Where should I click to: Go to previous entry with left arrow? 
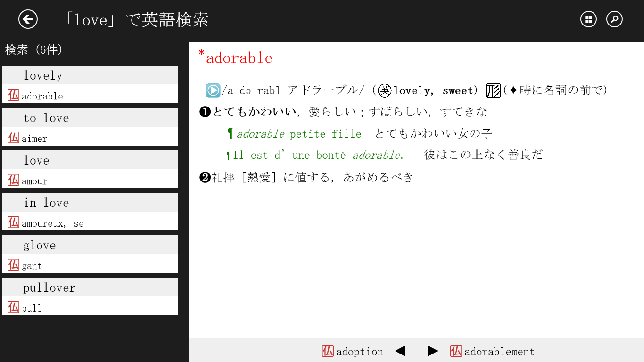(400, 351)
